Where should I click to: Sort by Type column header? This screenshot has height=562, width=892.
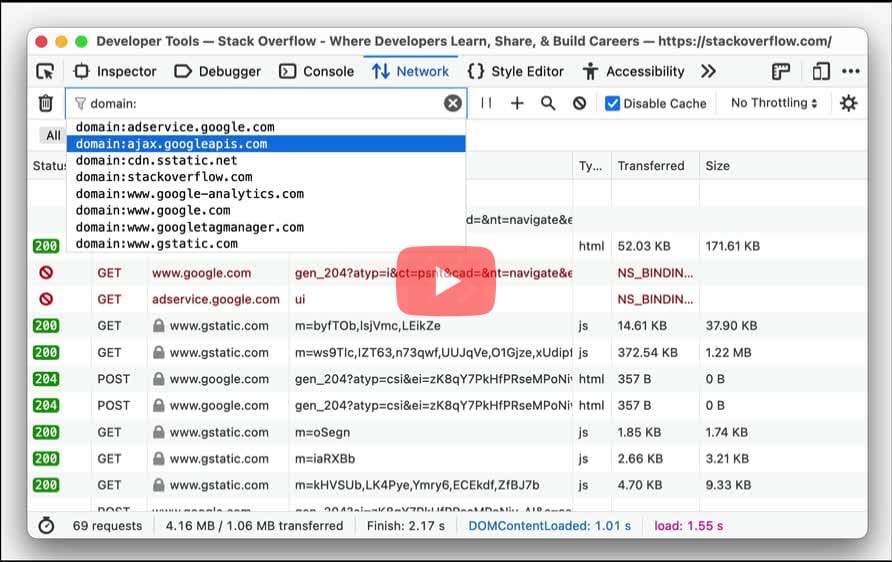590,166
